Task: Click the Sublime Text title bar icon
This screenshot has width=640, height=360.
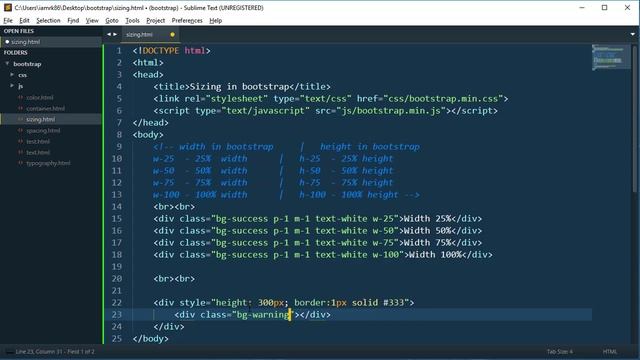Action: tap(8, 8)
